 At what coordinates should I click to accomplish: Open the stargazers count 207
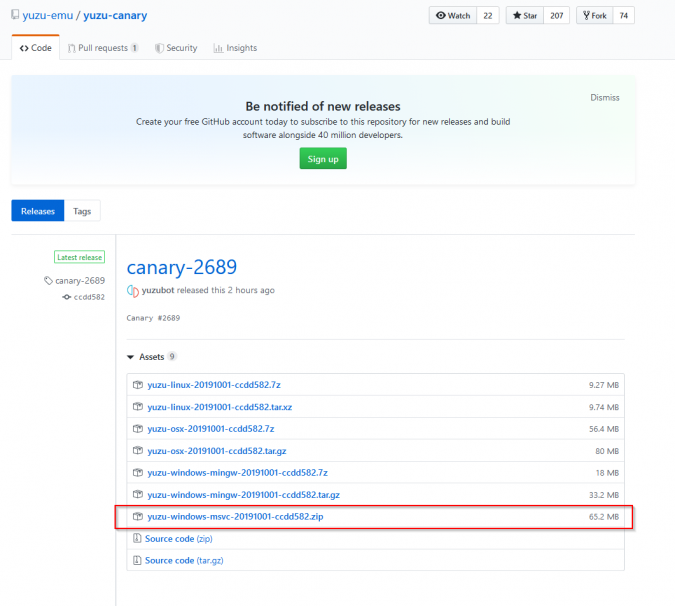[557, 15]
